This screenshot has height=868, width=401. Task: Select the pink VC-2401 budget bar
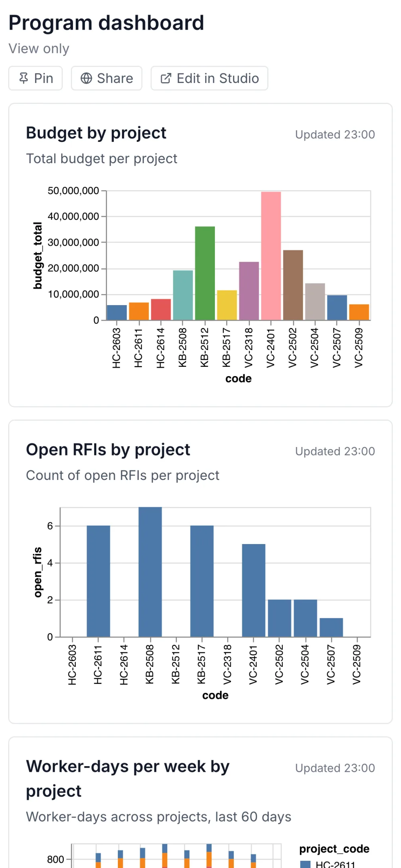point(271,256)
